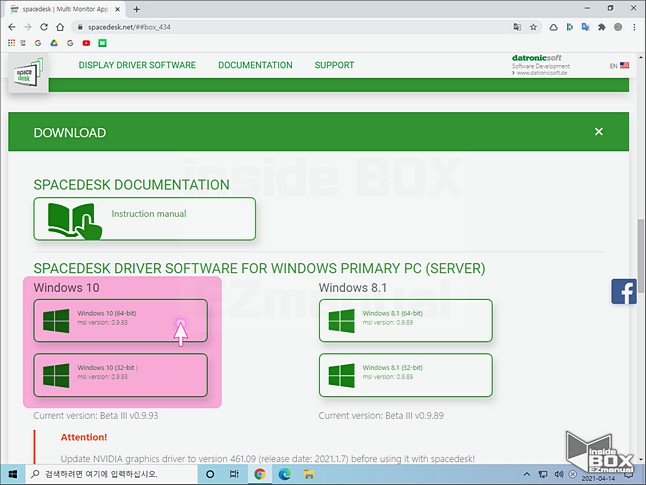646x485 pixels.
Task: Click the network icon in system tray
Action: point(543,474)
